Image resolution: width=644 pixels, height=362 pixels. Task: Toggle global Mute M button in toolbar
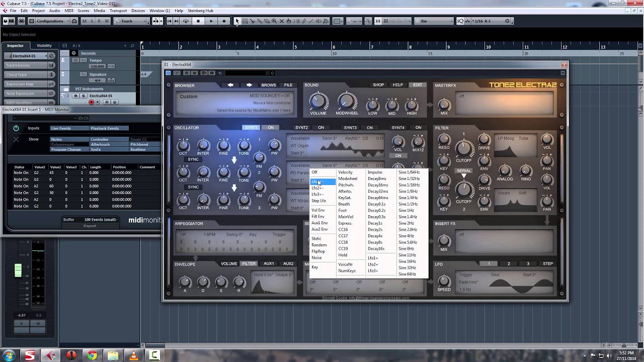84,21
